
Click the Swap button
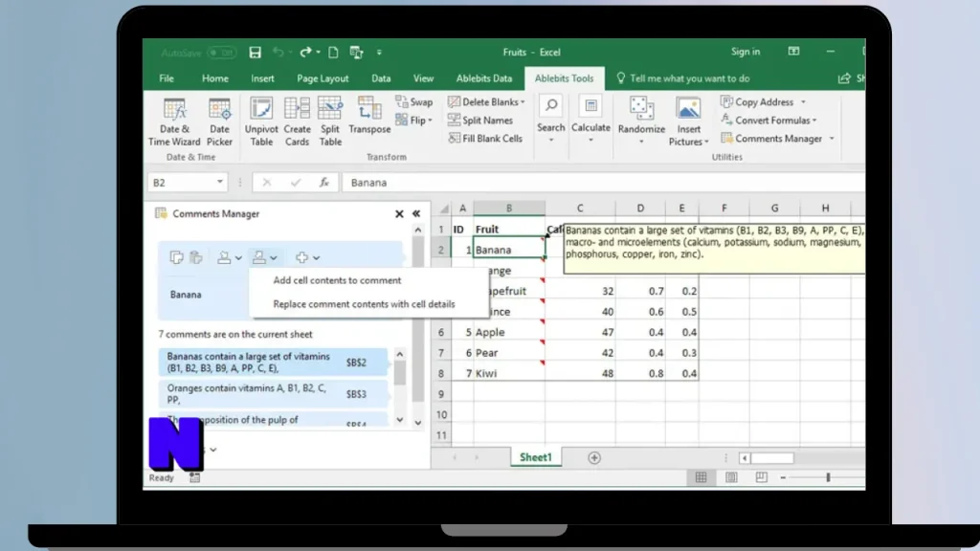click(414, 101)
